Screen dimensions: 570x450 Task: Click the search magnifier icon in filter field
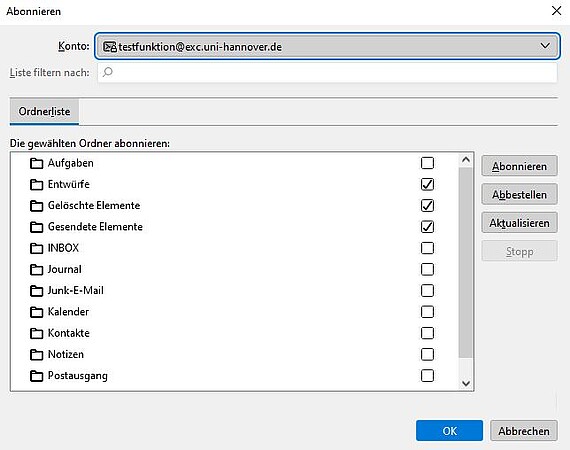click(x=108, y=72)
